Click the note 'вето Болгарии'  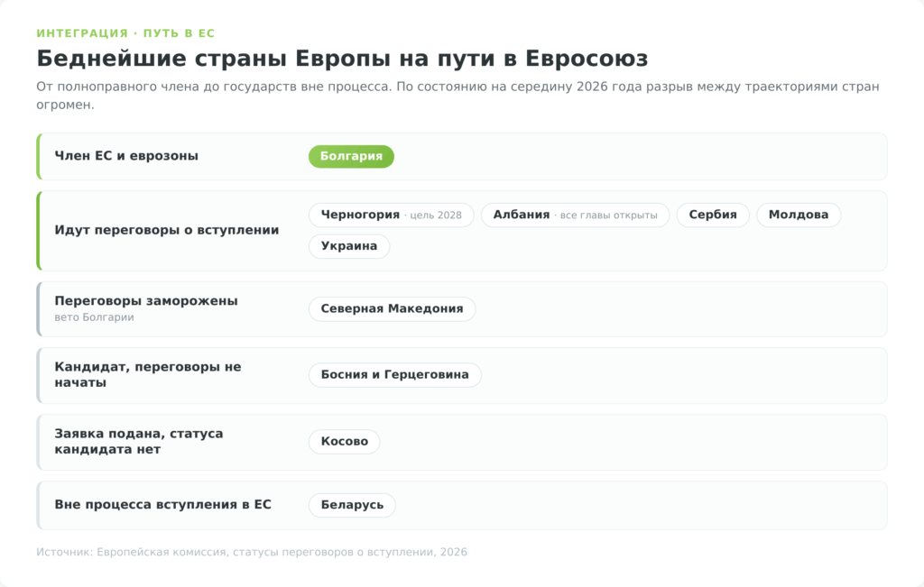[x=94, y=317]
